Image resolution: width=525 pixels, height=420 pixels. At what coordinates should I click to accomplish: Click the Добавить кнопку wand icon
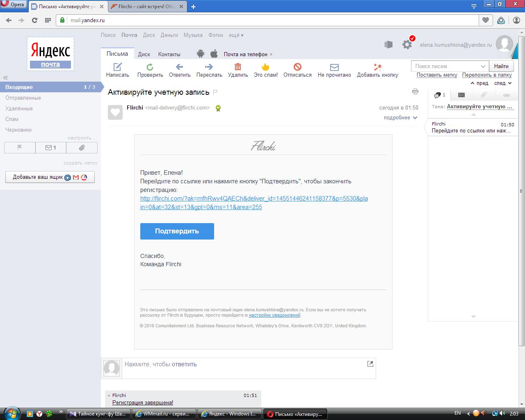coord(377,67)
